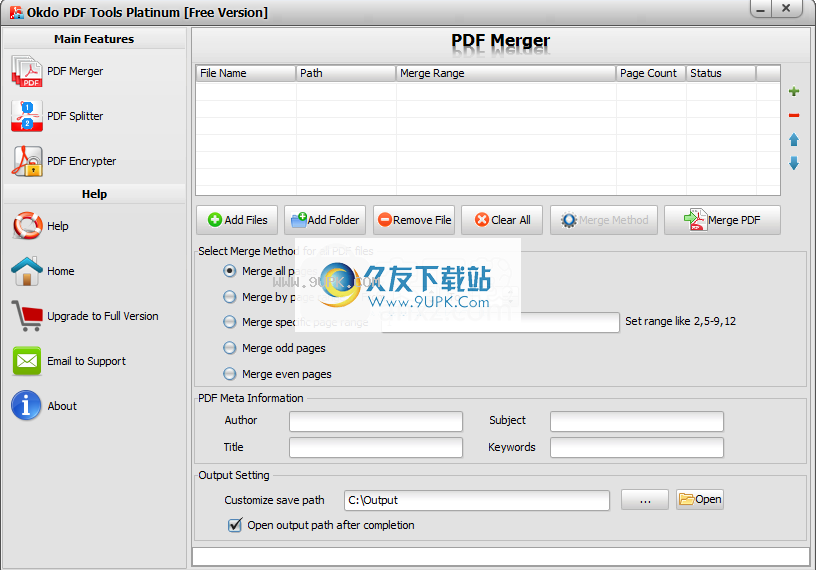Click the Remove File button

point(414,220)
